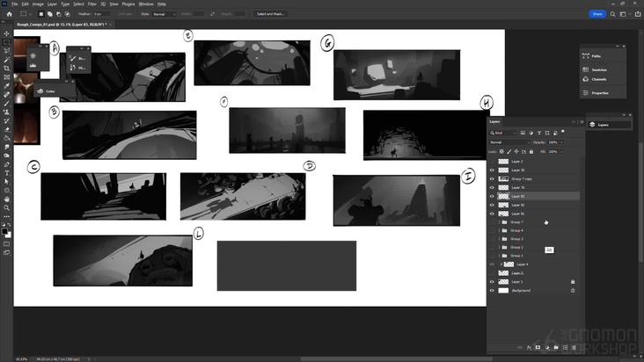644x362 pixels.
Task: Toggle visibility of Background layer
Action: click(492, 290)
